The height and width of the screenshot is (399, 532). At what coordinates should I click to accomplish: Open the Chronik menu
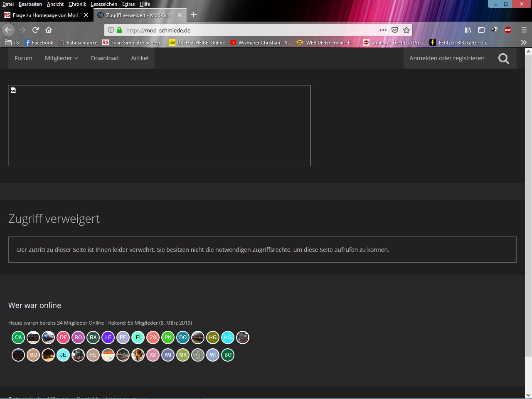pos(77,4)
